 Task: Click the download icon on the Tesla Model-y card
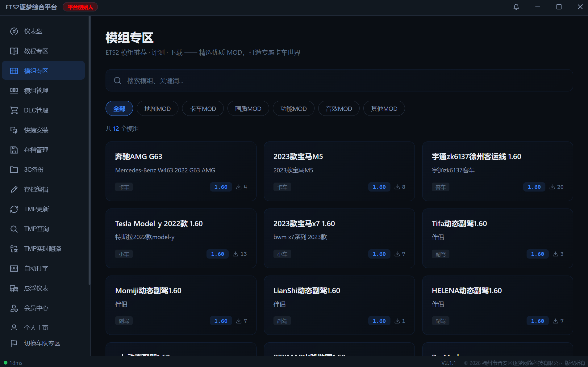tap(235, 254)
